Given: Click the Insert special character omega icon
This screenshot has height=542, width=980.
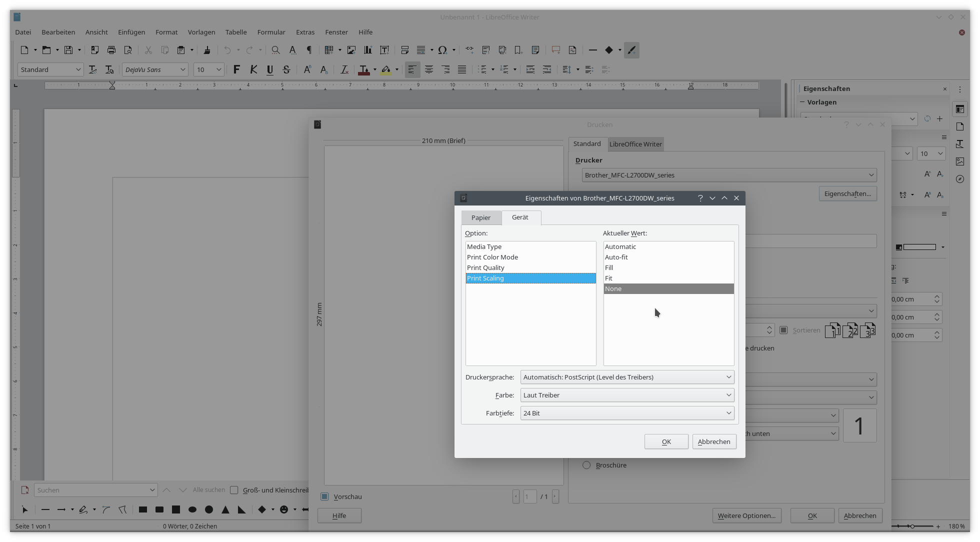Looking at the screenshot, I should click(442, 50).
